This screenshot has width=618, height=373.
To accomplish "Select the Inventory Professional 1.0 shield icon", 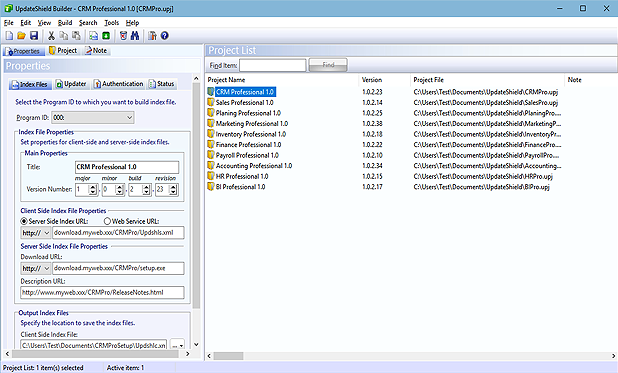I will (x=211, y=134).
